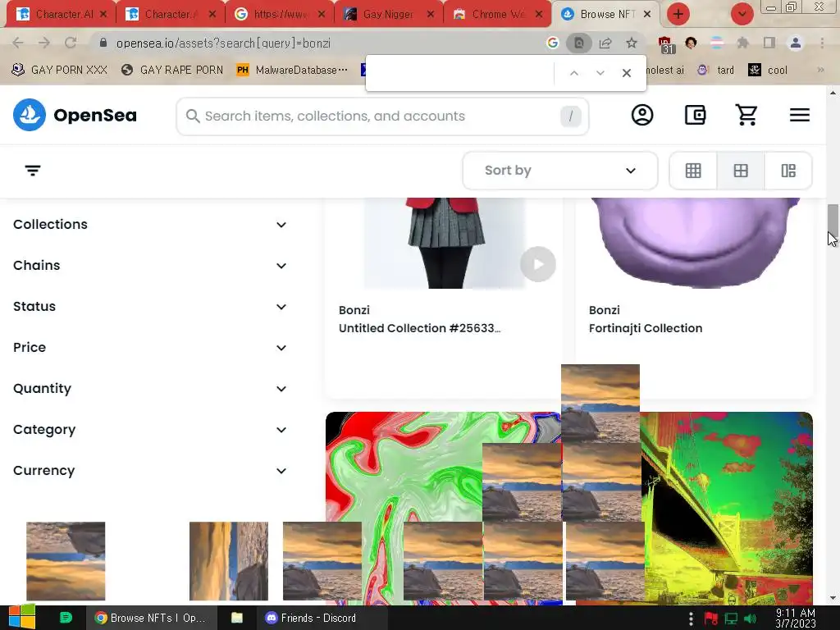The image size is (840, 630).
Task: Expand the Status filter
Action: (x=150, y=307)
